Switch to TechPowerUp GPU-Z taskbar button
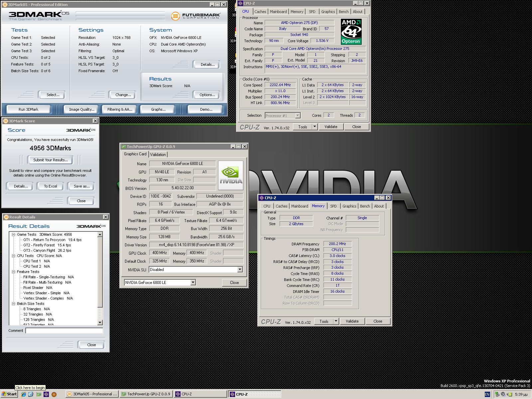 [146, 394]
